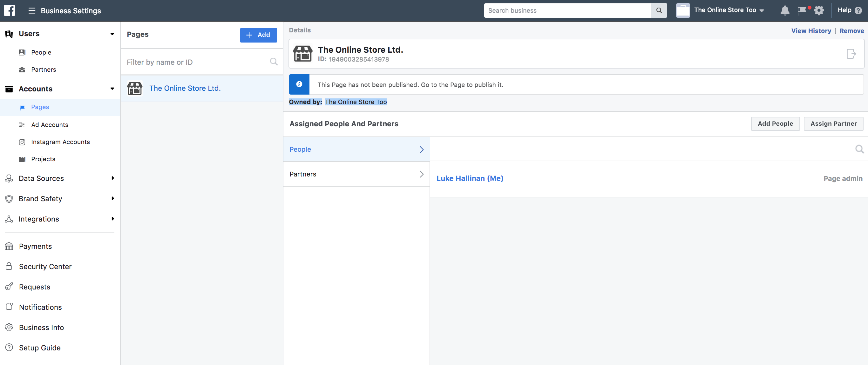Click the Integrations icon

(9, 219)
